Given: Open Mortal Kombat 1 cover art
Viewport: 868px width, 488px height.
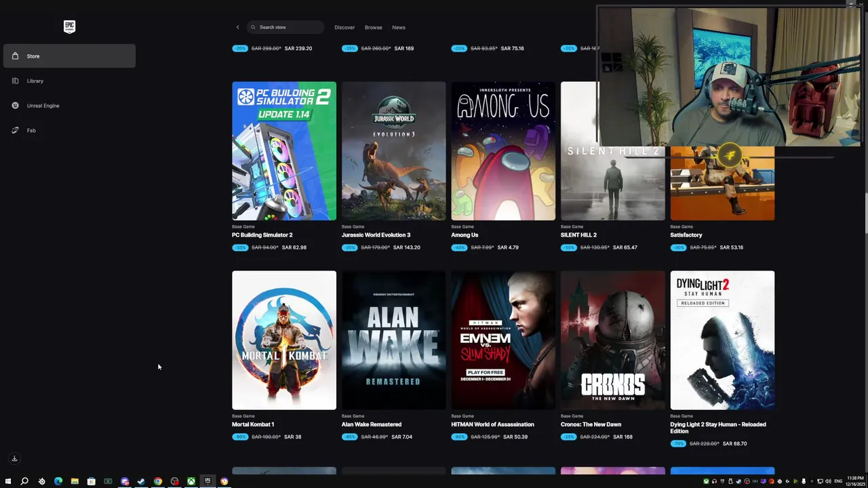Looking at the screenshot, I should (284, 340).
